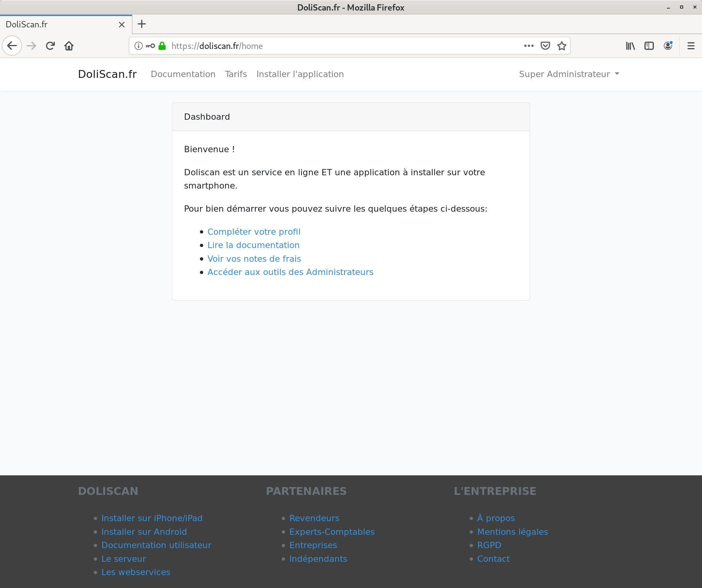Open the Firefox hamburger menu
Screen dimensions: 702x588
[691, 46]
